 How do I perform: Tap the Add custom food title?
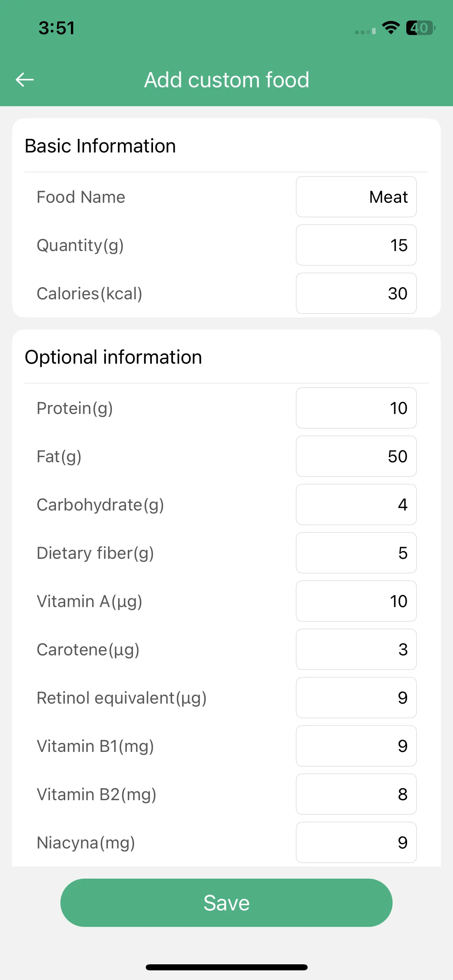pos(227,80)
